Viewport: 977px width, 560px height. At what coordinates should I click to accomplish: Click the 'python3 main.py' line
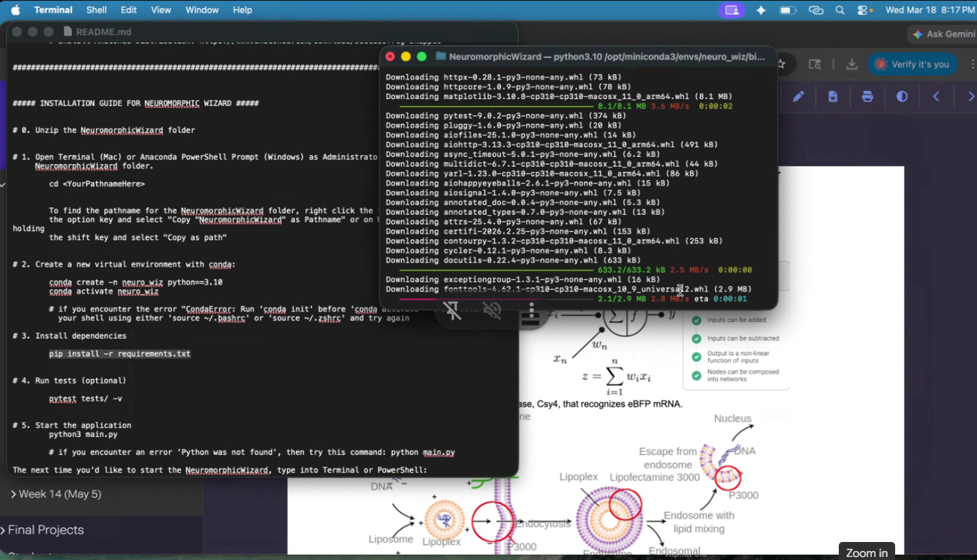(x=83, y=435)
